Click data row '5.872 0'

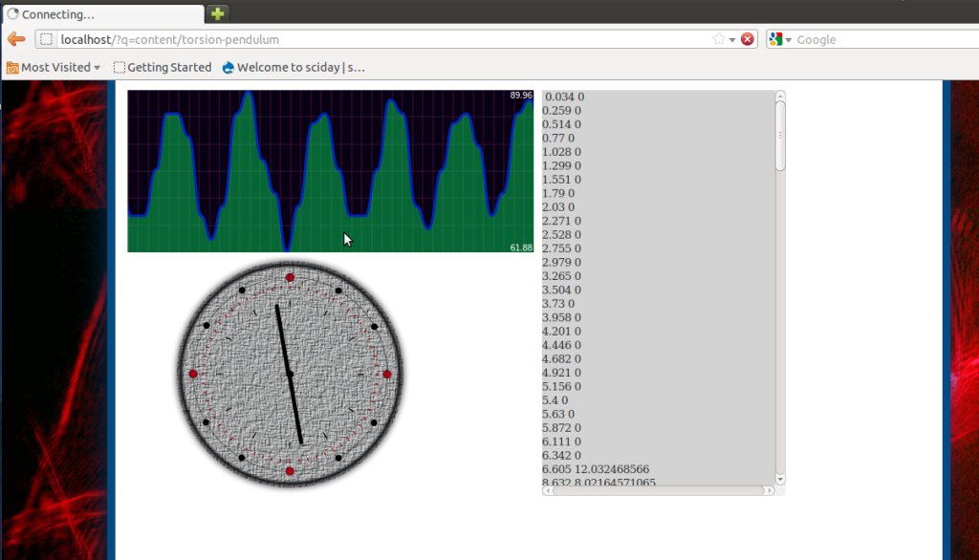(561, 428)
